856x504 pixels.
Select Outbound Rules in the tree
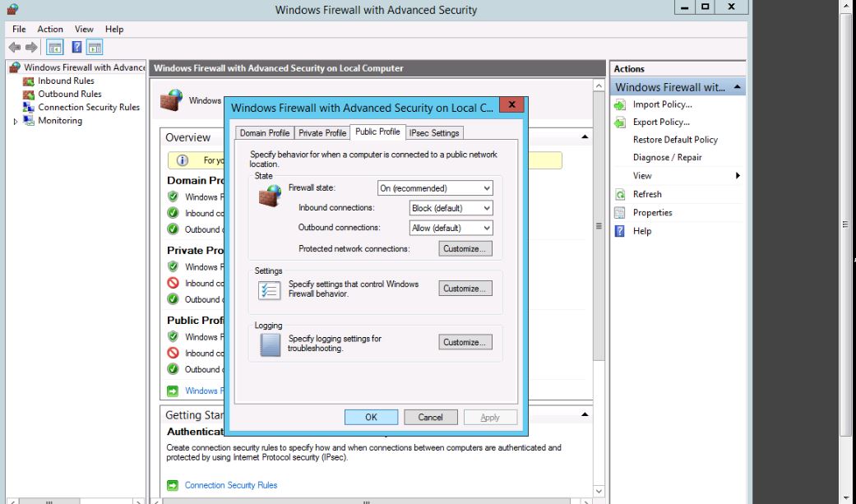tap(69, 94)
